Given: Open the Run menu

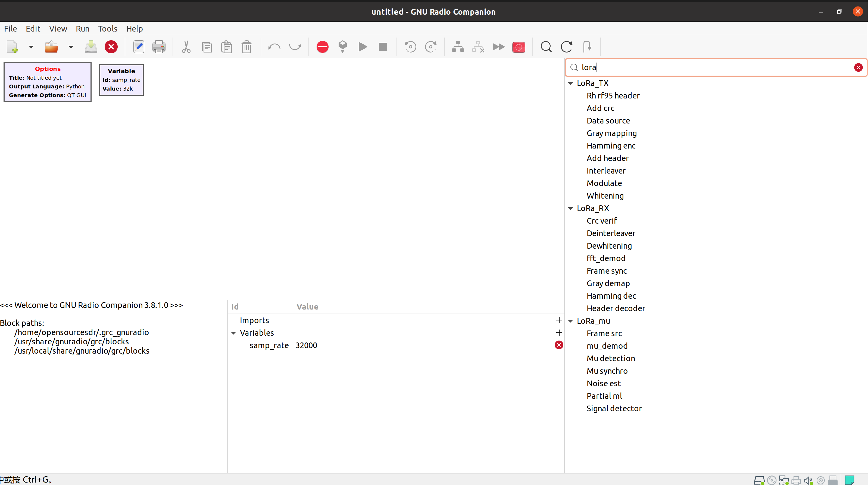Looking at the screenshot, I should point(82,29).
